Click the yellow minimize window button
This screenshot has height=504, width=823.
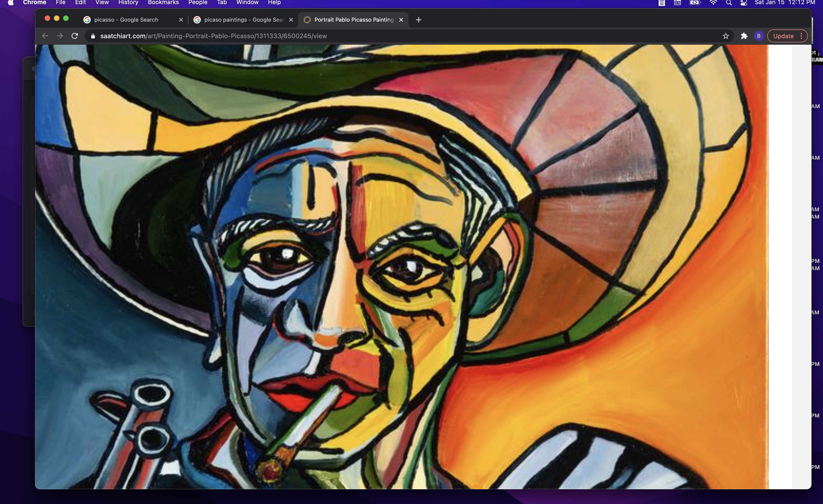coord(56,18)
